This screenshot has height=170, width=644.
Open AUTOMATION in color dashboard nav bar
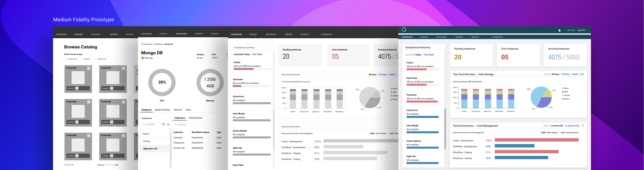click(497, 37)
